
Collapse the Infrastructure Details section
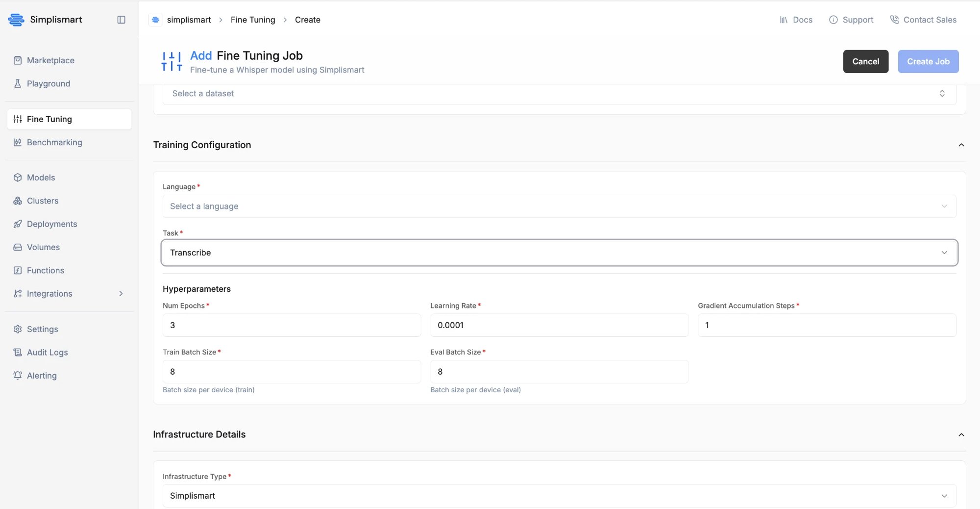click(x=961, y=434)
